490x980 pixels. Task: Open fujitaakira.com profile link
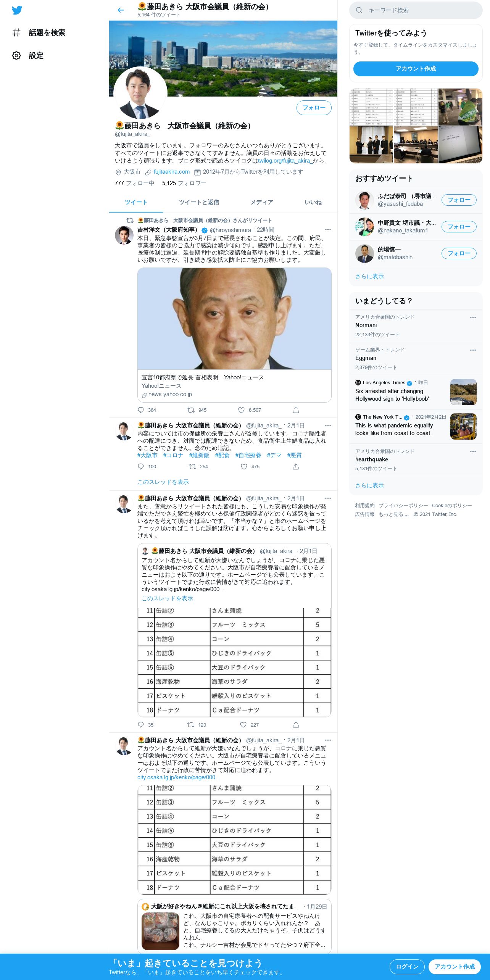[x=171, y=172]
